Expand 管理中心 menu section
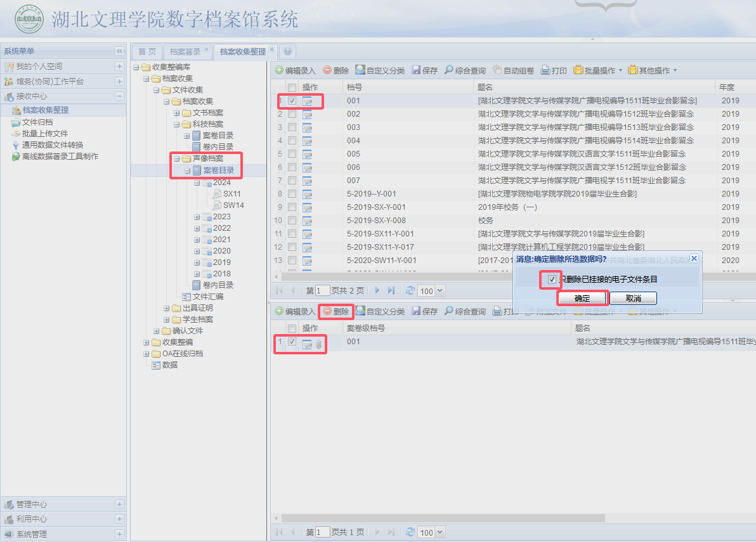The width and height of the screenshot is (756, 542). [x=120, y=505]
